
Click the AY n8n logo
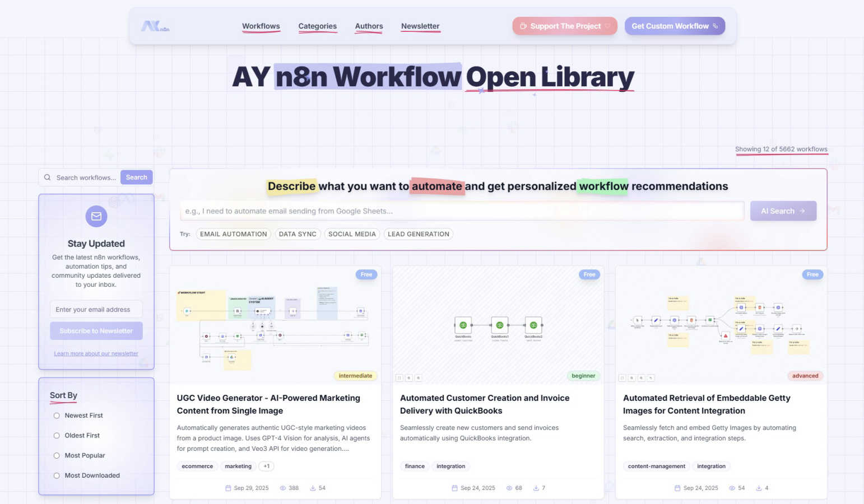(x=155, y=26)
